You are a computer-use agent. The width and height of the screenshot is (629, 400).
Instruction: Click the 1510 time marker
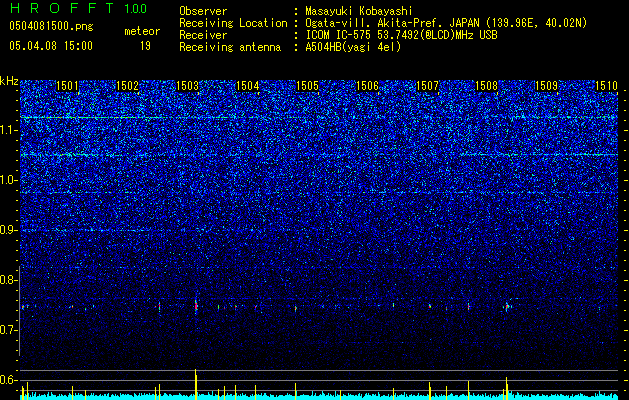(x=607, y=86)
